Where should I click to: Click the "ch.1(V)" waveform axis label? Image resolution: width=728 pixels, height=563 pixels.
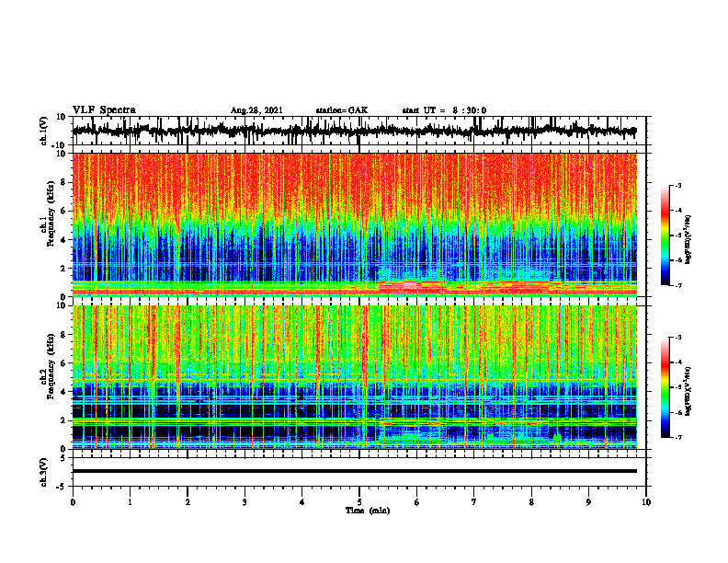click(x=44, y=131)
